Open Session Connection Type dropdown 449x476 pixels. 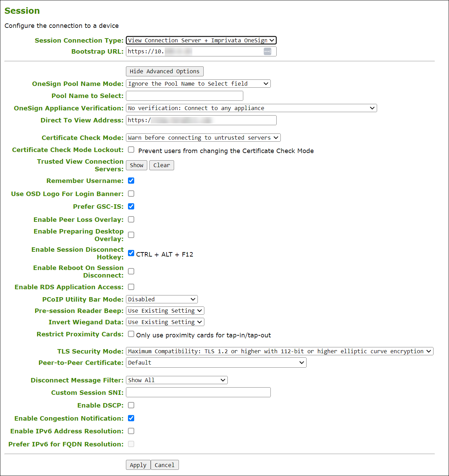click(x=201, y=40)
